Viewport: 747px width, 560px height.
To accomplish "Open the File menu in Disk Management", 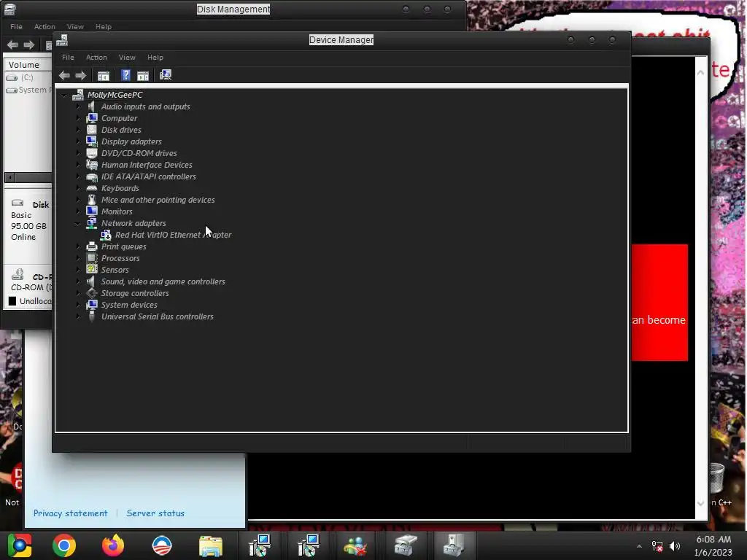I will click(x=16, y=27).
